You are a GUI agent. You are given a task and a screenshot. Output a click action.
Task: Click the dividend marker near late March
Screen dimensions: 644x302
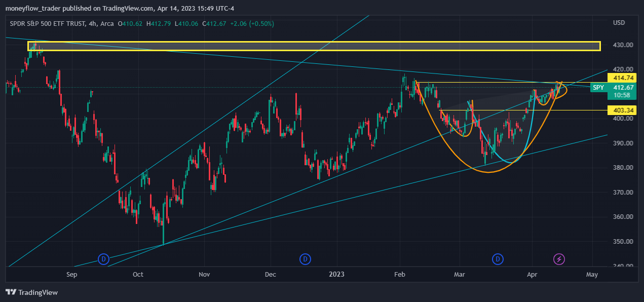[x=498, y=259]
